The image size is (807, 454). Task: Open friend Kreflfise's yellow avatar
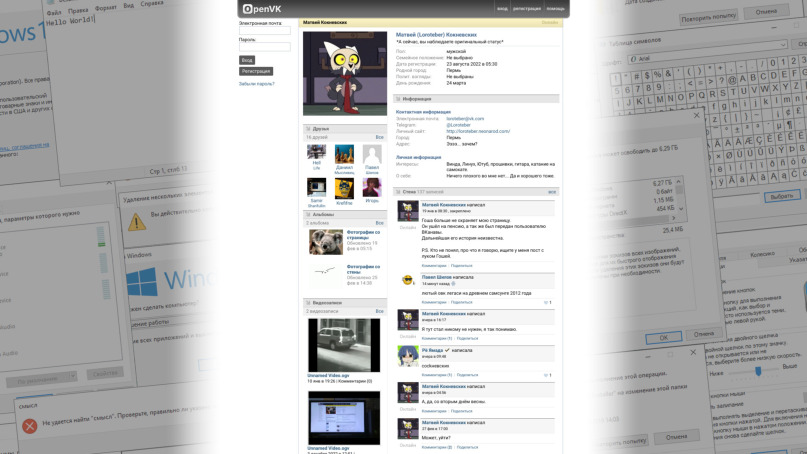click(344, 189)
